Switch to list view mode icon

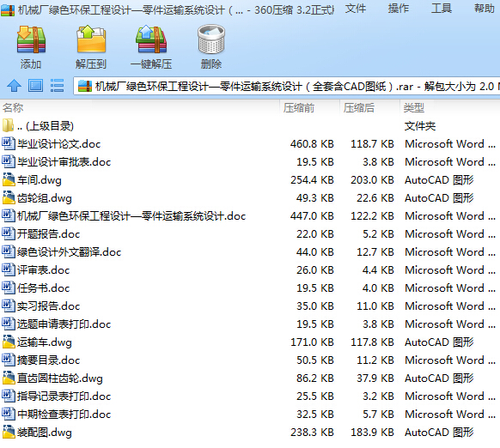(57, 86)
